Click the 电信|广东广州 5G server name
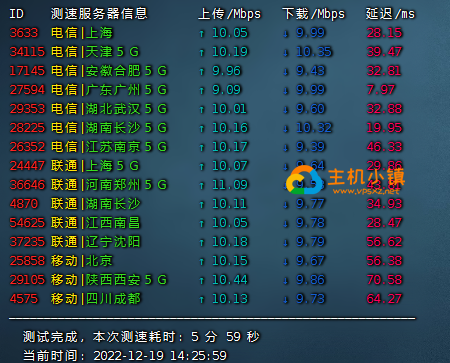The width and height of the screenshot is (450, 363). tap(109, 90)
